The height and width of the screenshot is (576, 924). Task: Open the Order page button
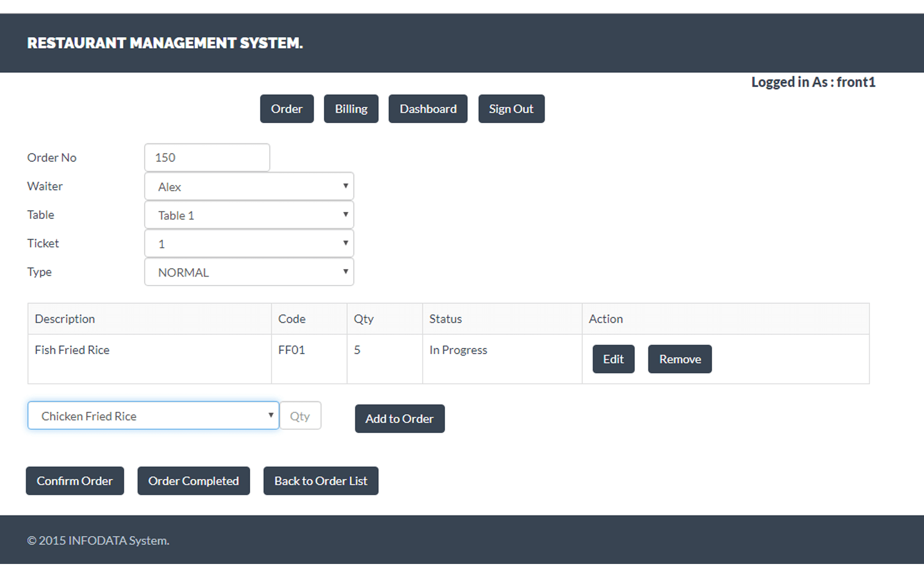click(x=287, y=109)
